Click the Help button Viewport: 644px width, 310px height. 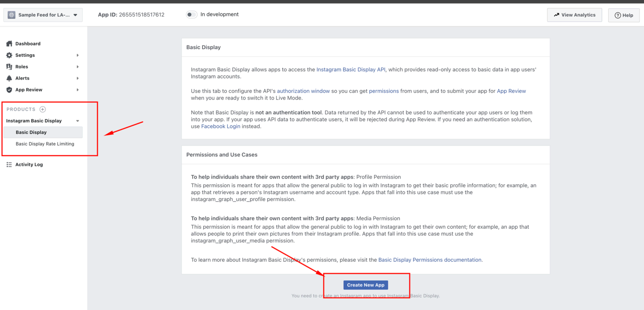[623, 15]
